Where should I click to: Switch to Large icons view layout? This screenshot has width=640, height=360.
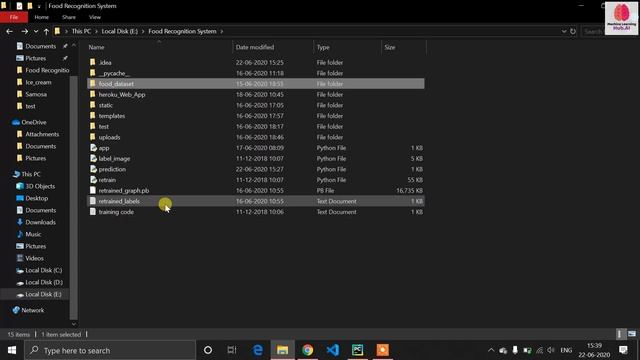[632, 334]
